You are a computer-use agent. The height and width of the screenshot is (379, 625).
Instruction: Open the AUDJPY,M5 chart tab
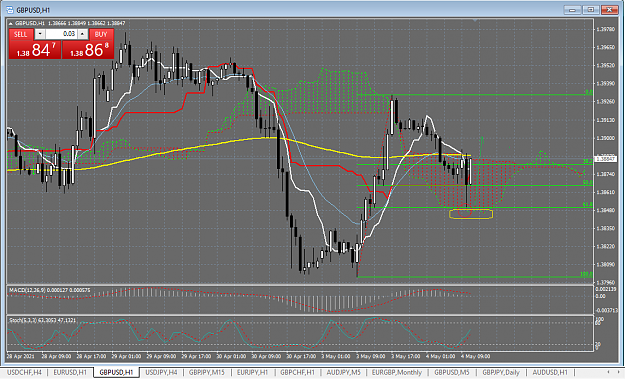(344, 372)
